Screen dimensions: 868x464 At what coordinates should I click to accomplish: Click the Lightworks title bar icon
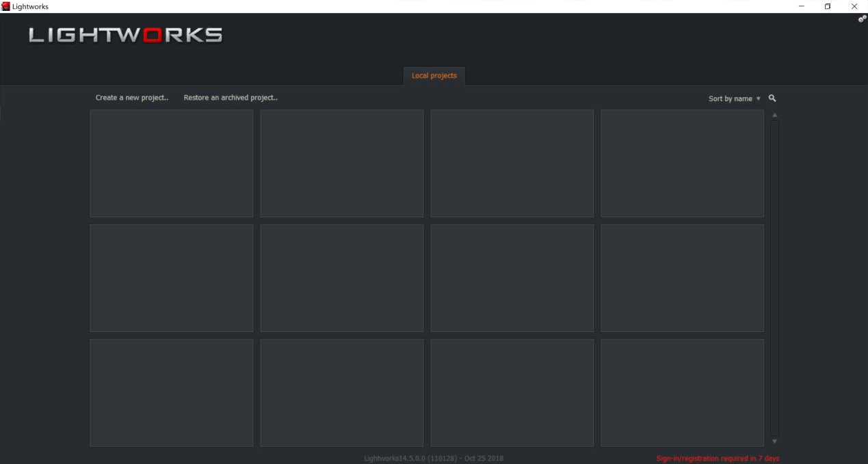click(5, 6)
